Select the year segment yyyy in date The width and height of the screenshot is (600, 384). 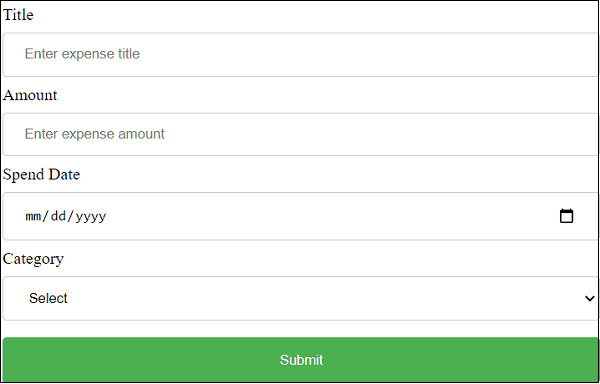[91, 217]
